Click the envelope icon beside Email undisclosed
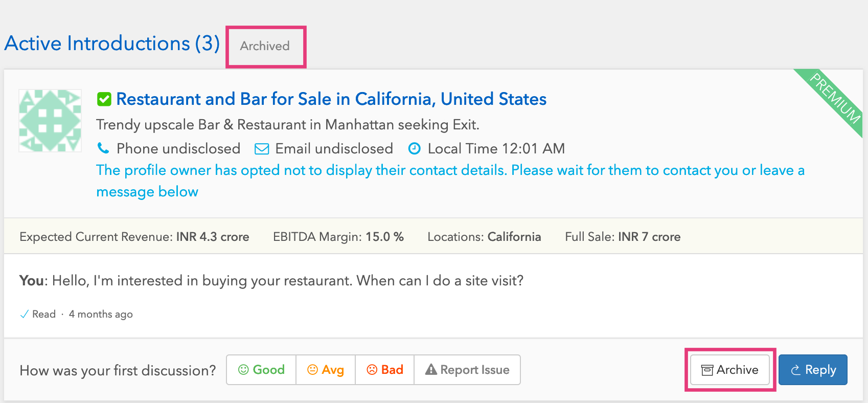 pyautogui.click(x=262, y=149)
